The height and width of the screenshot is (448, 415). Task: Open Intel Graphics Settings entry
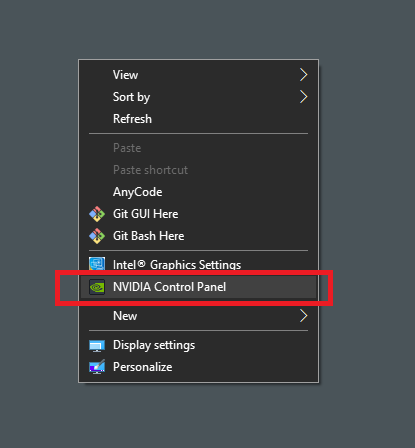(x=177, y=265)
